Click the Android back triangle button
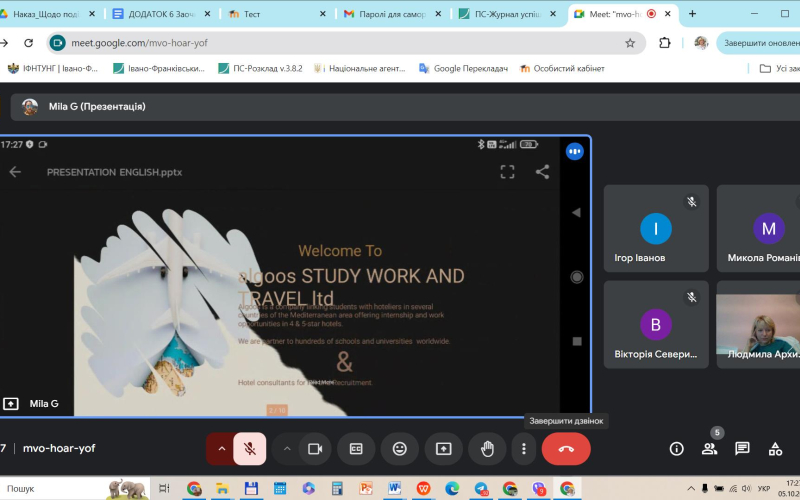 click(577, 212)
